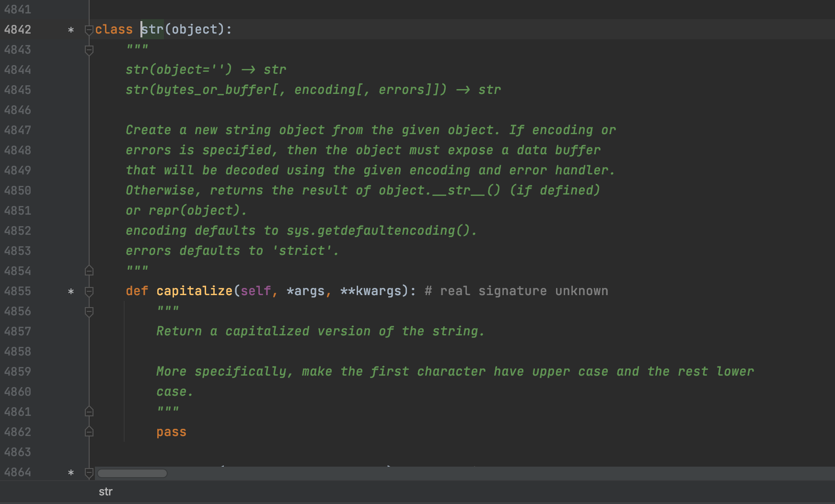Click the 'or repr(object).' docstring line
Screen dimensions: 835x504
coord(187,210)
